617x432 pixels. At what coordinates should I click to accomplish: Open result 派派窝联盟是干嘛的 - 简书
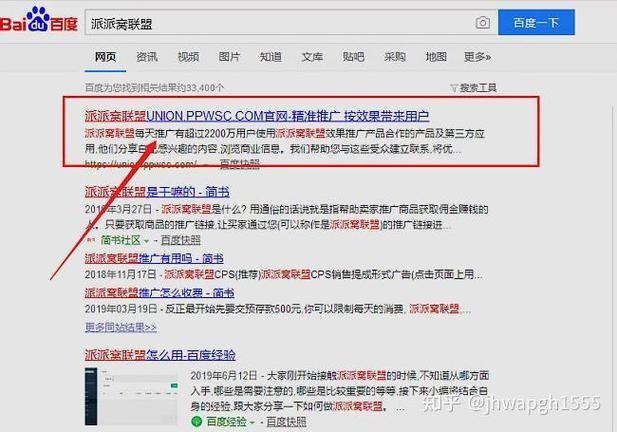[x=157, y=192]
